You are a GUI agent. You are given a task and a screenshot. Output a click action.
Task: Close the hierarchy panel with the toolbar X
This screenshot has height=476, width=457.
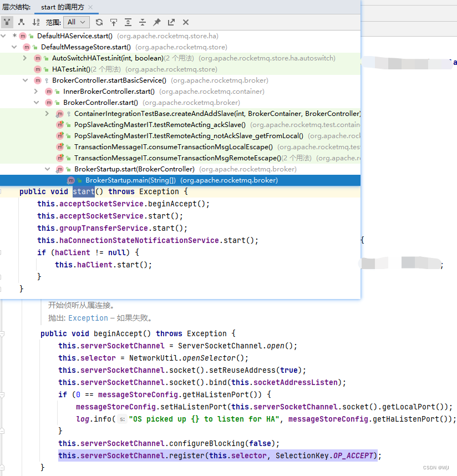pos(186,22)
